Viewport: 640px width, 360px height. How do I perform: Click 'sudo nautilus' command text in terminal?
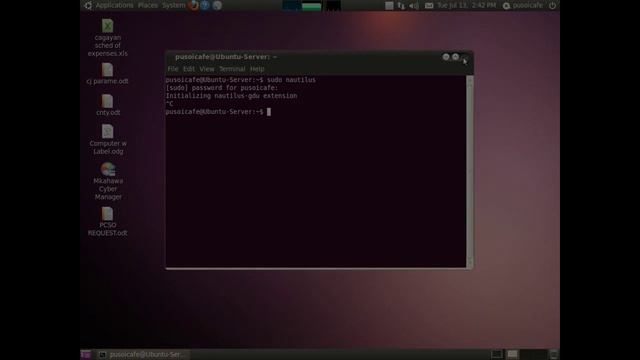tap(291, 80)
